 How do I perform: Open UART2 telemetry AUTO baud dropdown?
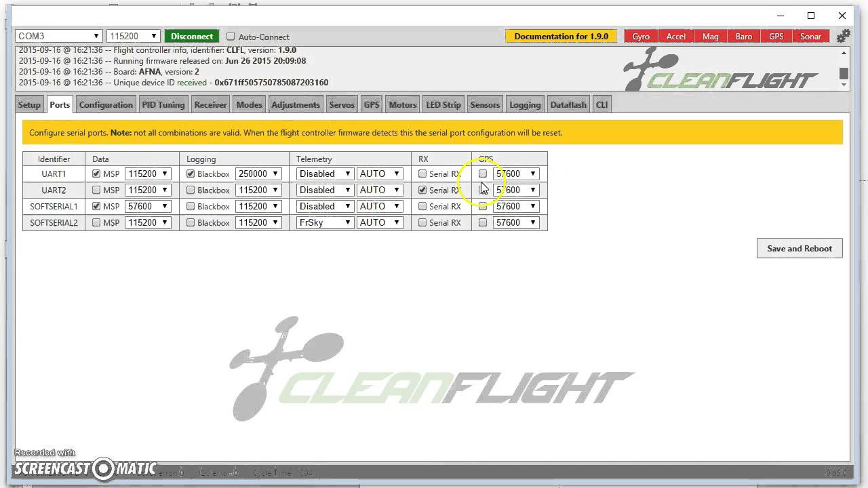tap(380, 190)
